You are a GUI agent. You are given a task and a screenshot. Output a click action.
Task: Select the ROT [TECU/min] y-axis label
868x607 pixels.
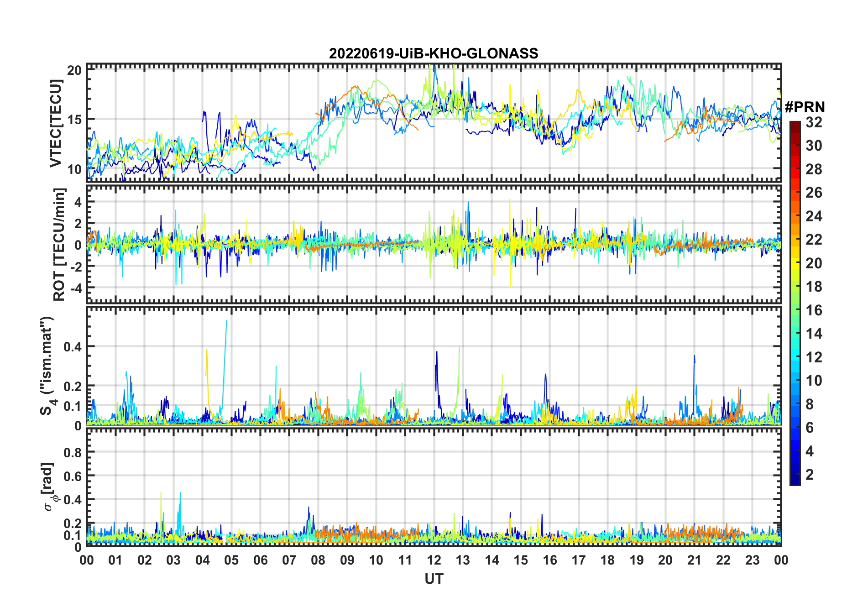(x=59, y=244)
